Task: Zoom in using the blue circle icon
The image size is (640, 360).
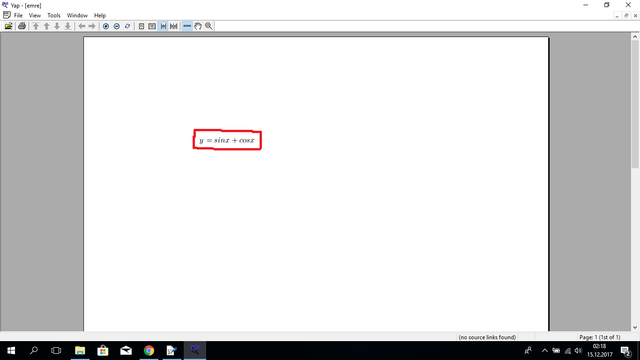Action: point(106,26)
